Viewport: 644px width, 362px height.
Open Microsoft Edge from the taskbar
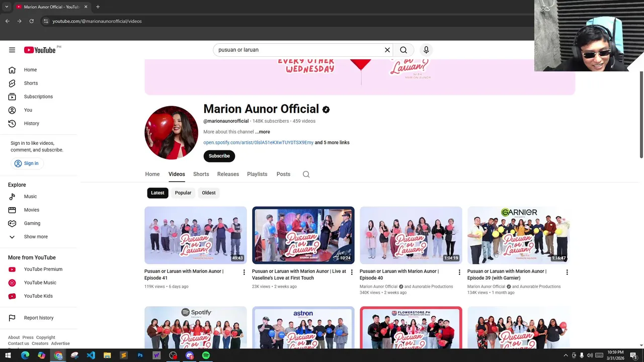click(25, 355)
